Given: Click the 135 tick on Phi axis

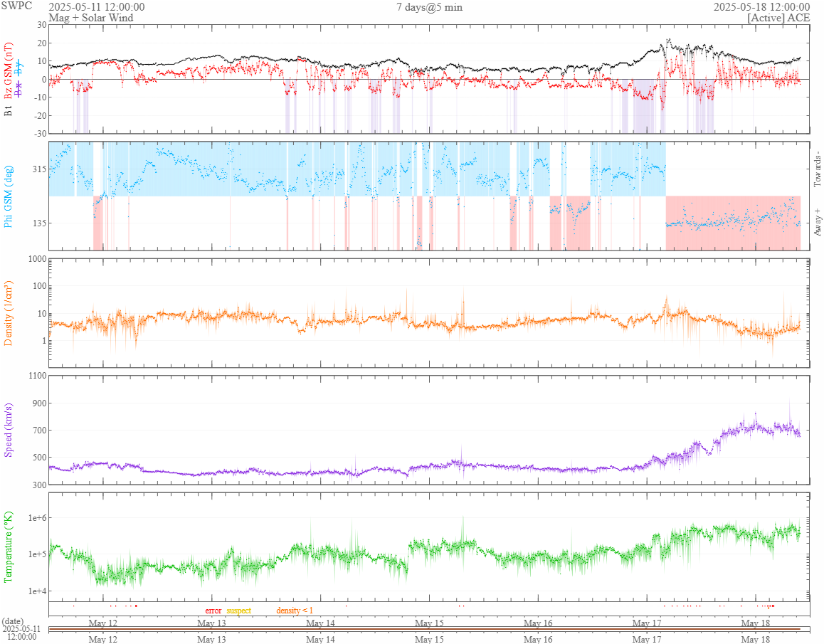Looking at the screenshot, I should 39,223.
